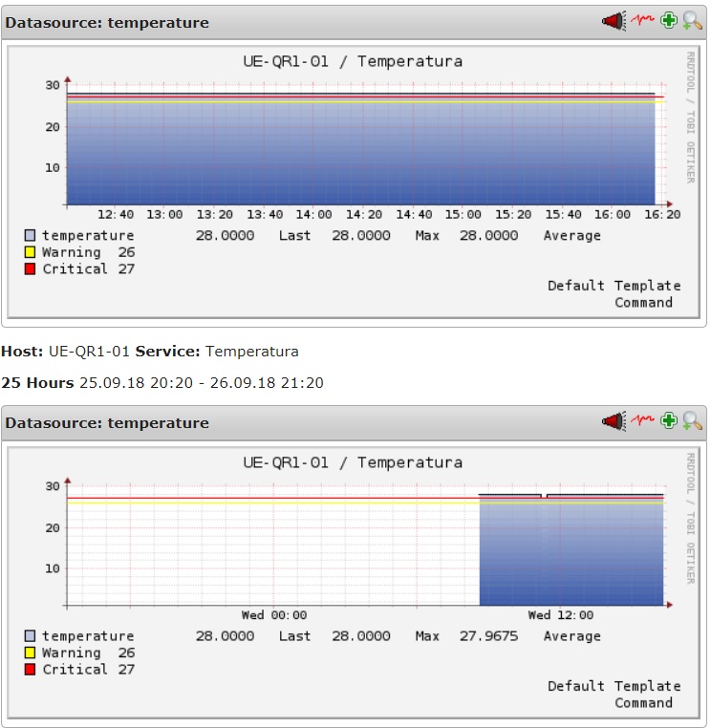The height and width of the screenshot is (728, 711).
Task: Click the grey temperature swatch in the upper legend
Action: (30, 235)
